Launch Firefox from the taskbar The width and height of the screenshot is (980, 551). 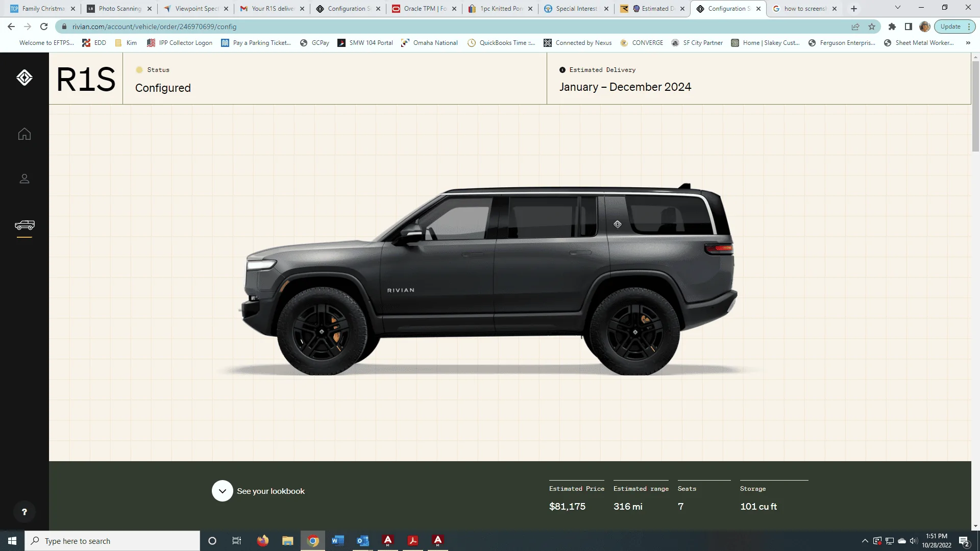tap(262, 541)
